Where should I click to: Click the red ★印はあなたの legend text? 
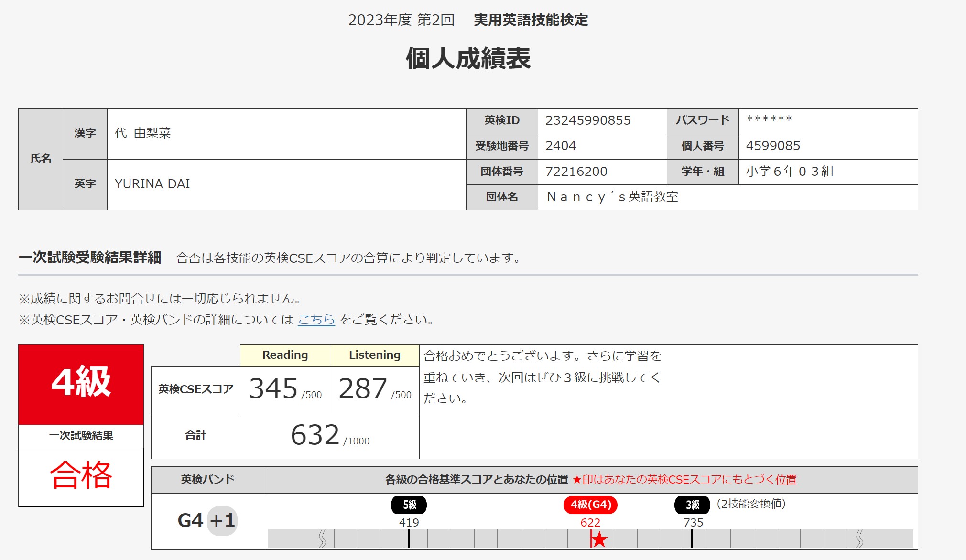pos(684,480)
